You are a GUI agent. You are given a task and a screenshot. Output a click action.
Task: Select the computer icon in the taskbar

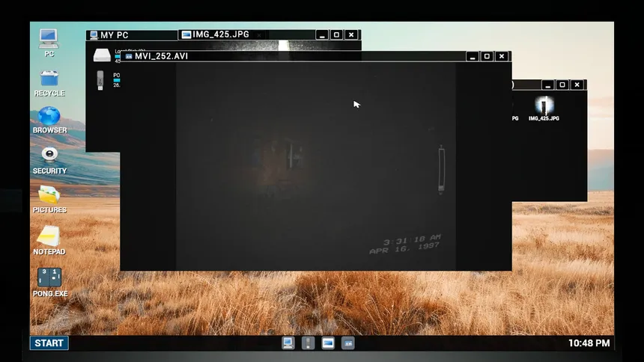click(x=288, y=343)
